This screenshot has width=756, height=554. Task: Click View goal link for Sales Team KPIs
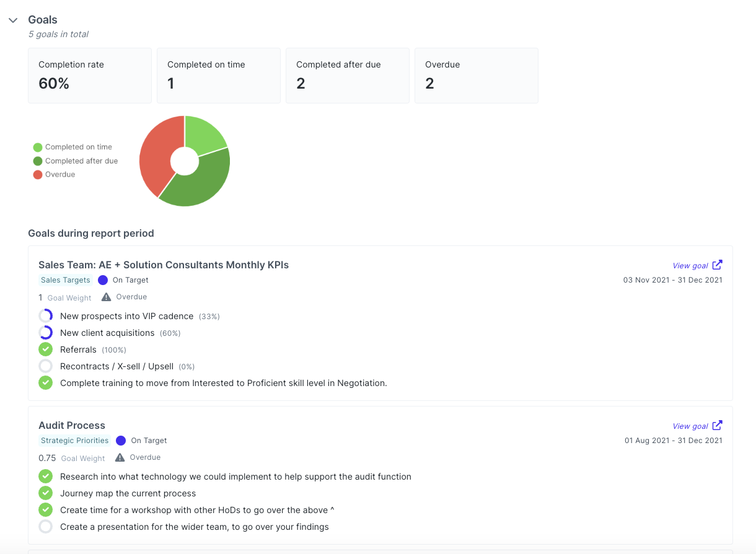(x=690, y=266)
